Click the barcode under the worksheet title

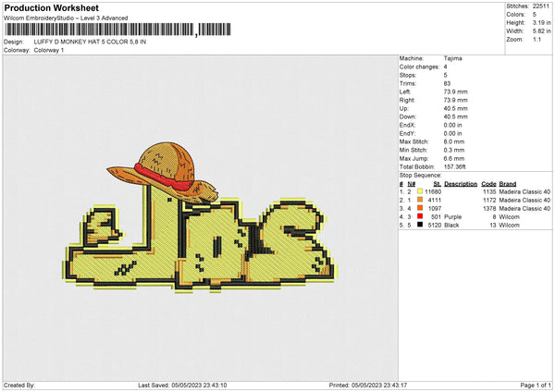click(x=117, y=30)
